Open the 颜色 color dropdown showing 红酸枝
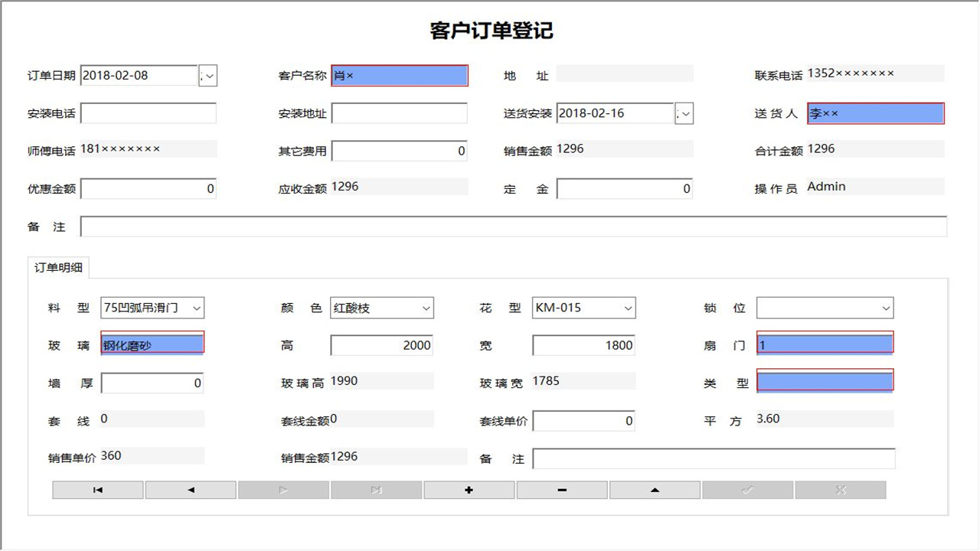 coord(426,308)
